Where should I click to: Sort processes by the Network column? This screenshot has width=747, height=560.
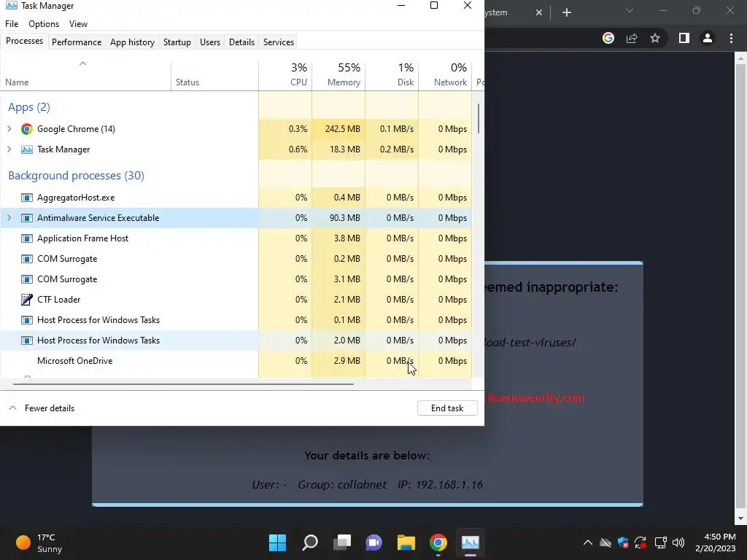pos(445,75)
